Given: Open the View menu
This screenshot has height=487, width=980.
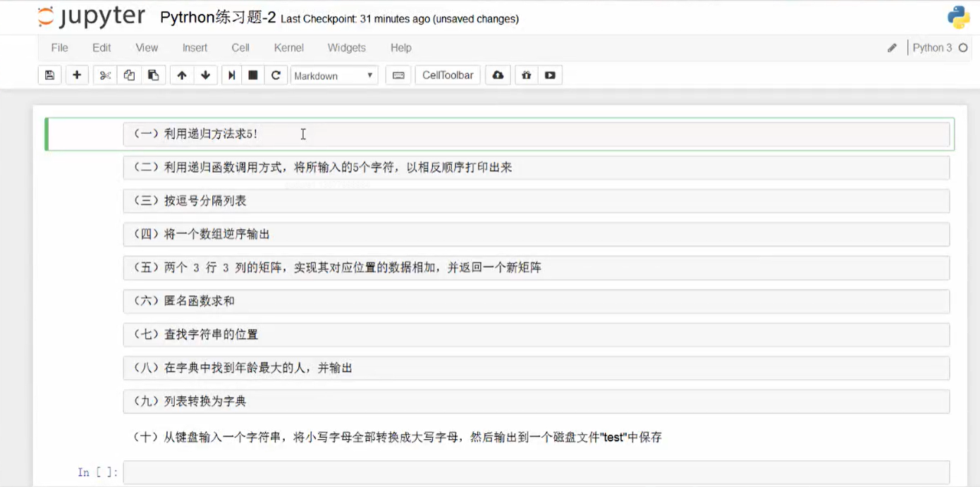Looking at the screenshot, I should pos(147,48).
